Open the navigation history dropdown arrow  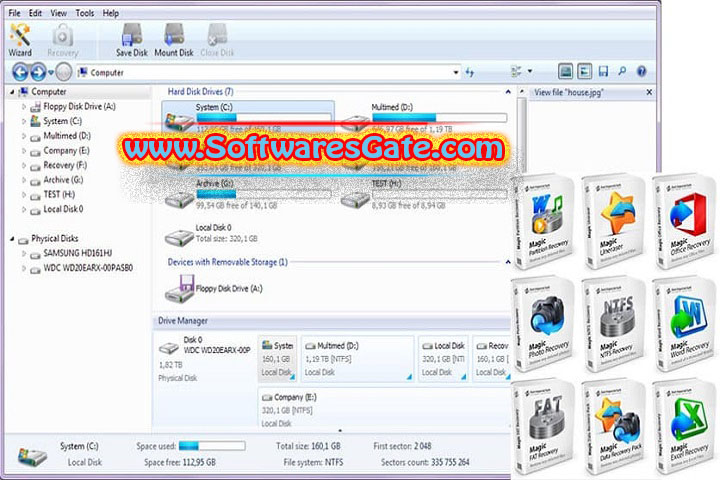point(51,72)
